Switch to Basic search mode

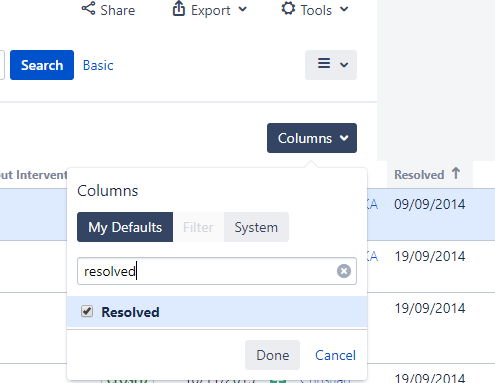98,65
